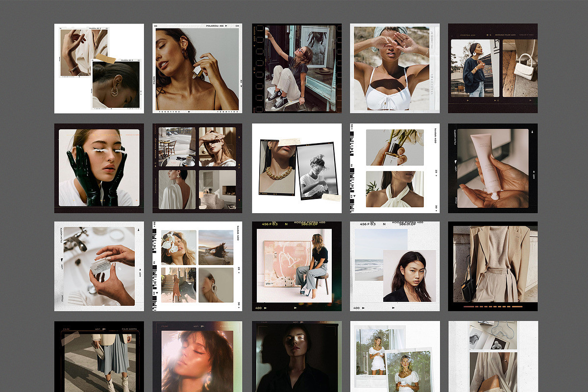
Task: Open the film strip photo of girl in sneakers
Action: coord(296,69)
